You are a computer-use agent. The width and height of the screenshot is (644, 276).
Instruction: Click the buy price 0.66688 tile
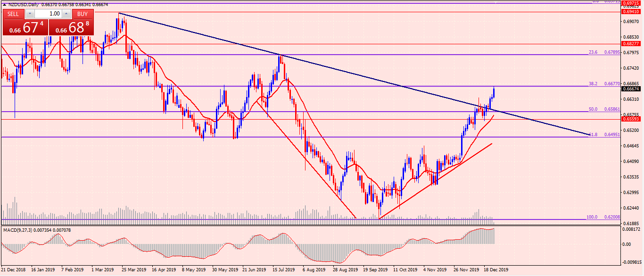71,27
